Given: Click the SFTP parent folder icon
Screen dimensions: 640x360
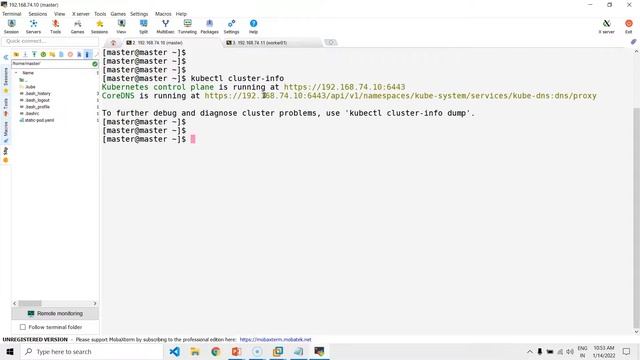Looking at the screenshot, I should (16, 54).
